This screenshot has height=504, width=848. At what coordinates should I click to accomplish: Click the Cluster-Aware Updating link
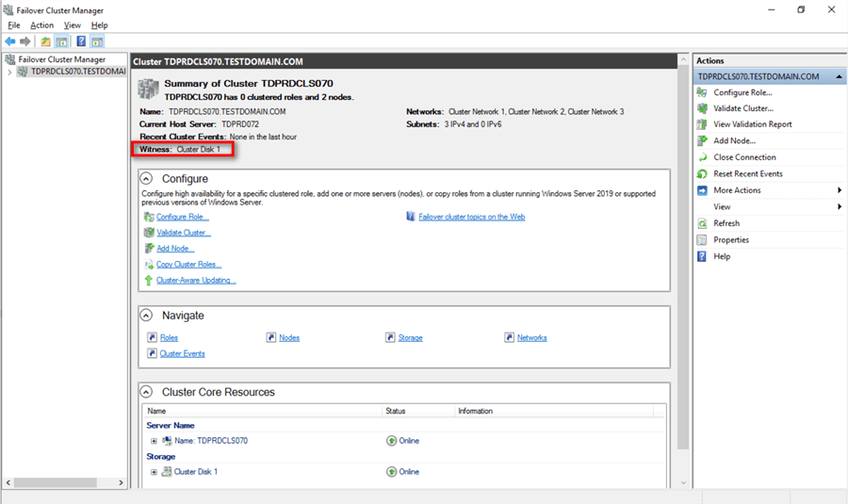point(197,281)
